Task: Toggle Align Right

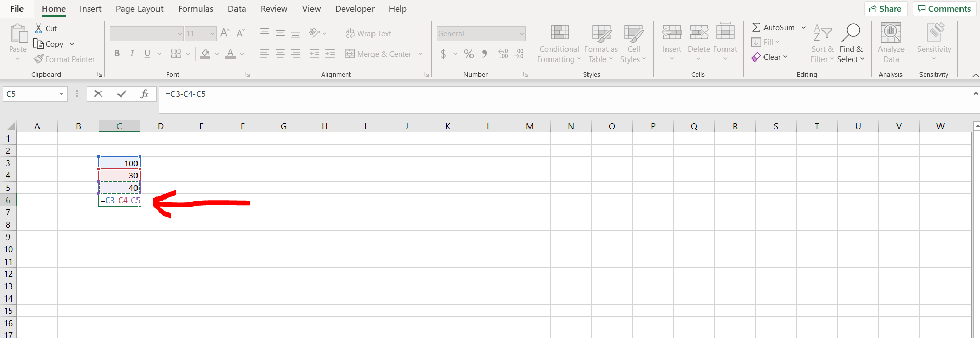Action: (296, 54)
